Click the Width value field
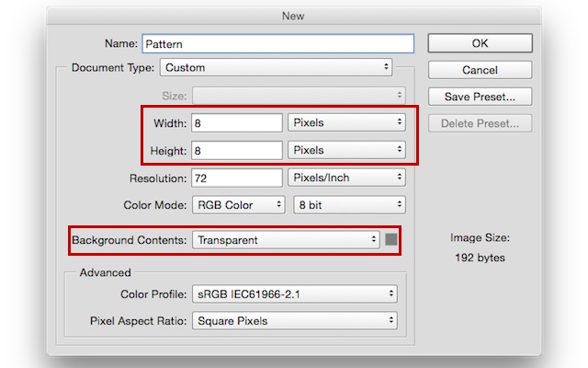588x368 pixels. [x=238, y=122]
